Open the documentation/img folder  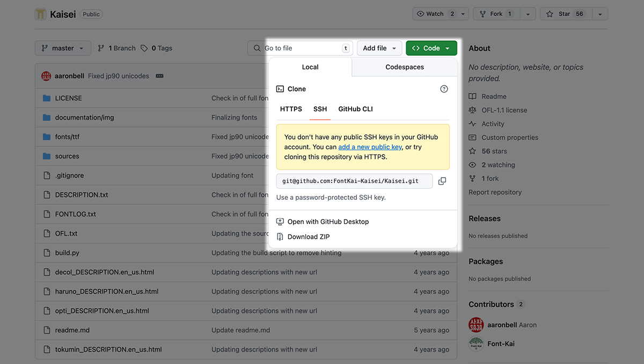point(84,118)
